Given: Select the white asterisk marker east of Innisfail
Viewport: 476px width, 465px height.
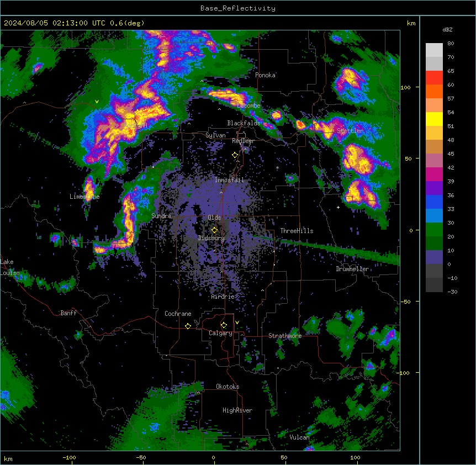Looking at the screenshot, I should click(277, 168).
